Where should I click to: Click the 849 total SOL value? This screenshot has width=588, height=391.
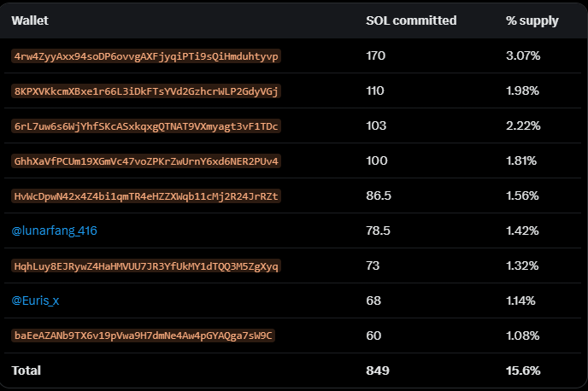point(378,371)
